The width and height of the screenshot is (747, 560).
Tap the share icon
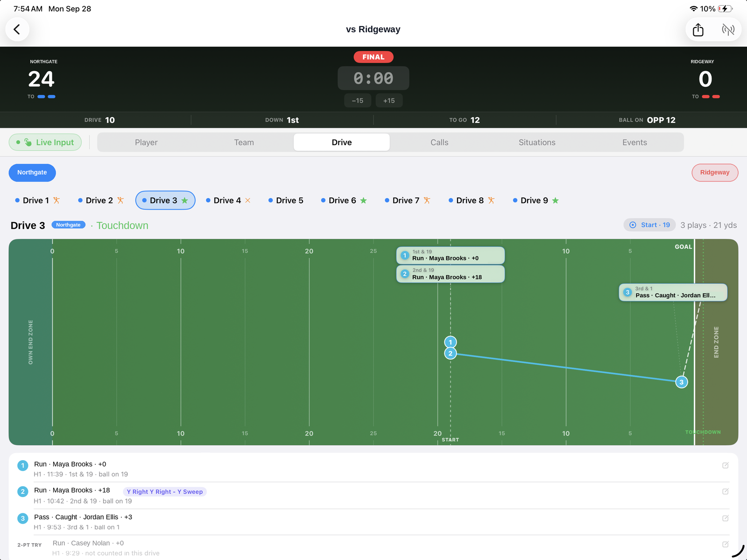(x=698, y=29)
